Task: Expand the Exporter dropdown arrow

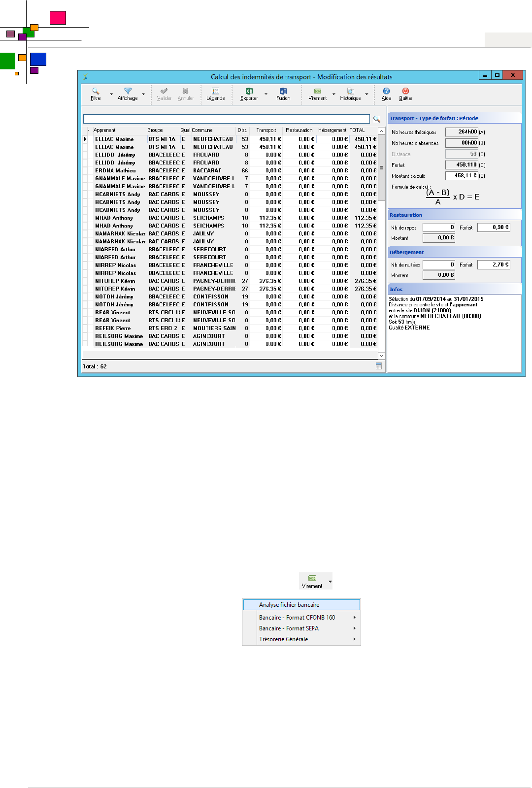Action: click(266, 94)
